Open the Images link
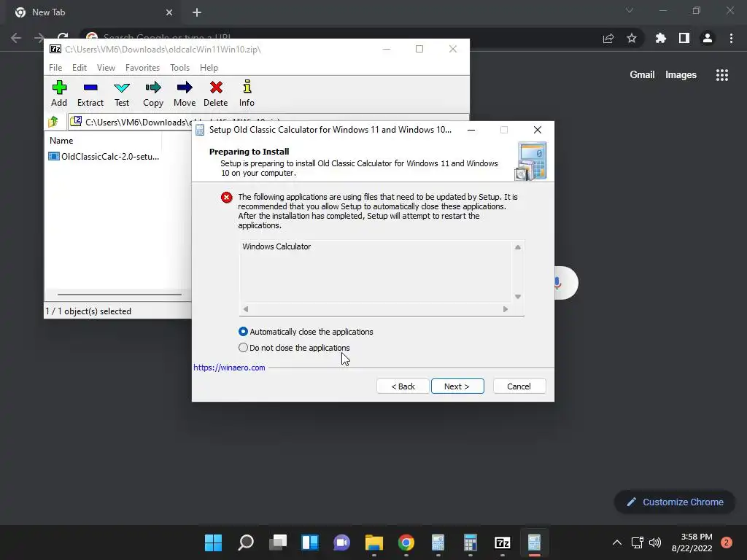Screen dimensions: 747x560 [x=681, y=75]
